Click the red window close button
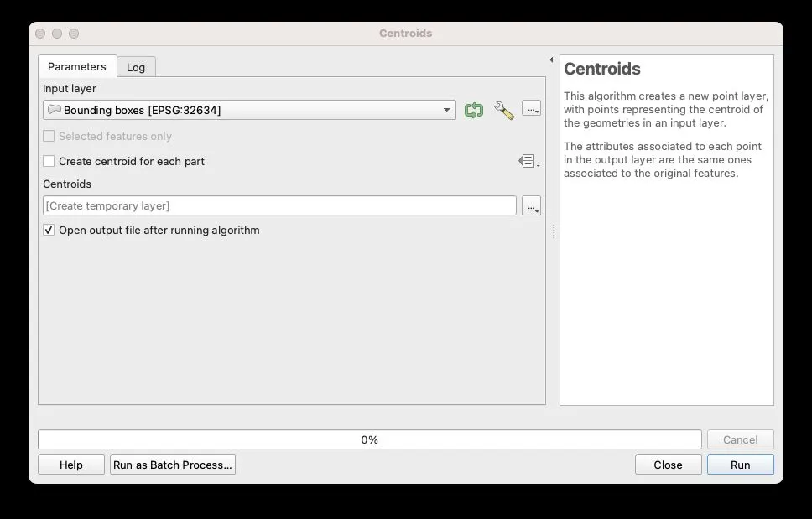Screen dimensions: 812x519 coord(40,34)
